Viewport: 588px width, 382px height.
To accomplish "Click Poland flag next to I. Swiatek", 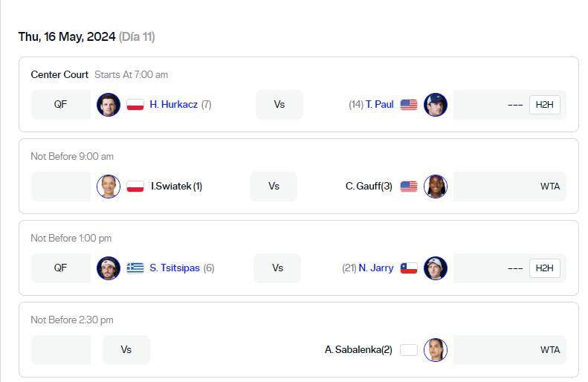I will pos(135,187).
